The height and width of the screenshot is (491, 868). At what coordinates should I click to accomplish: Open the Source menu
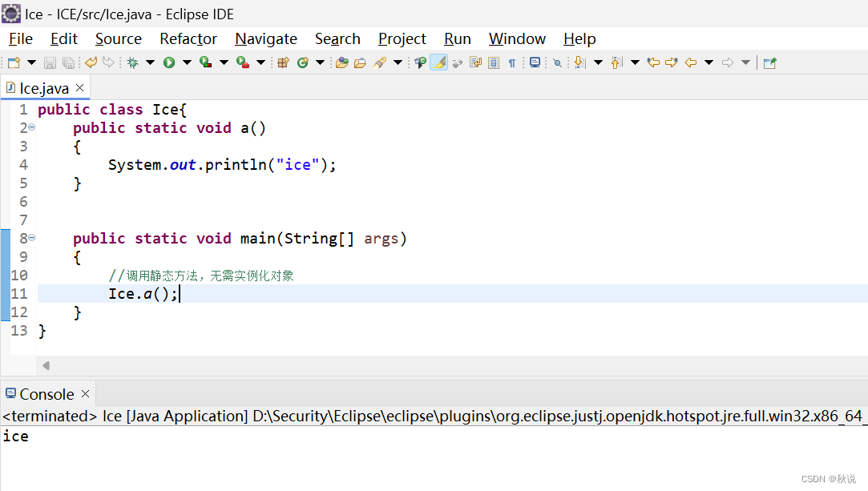(119, 38)
